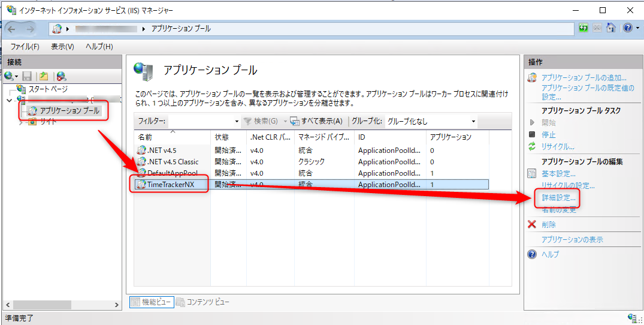Viewport: 644px width, 325px height.
Task: Sort list by 名前 column header
Action: (x=171, y=137)
